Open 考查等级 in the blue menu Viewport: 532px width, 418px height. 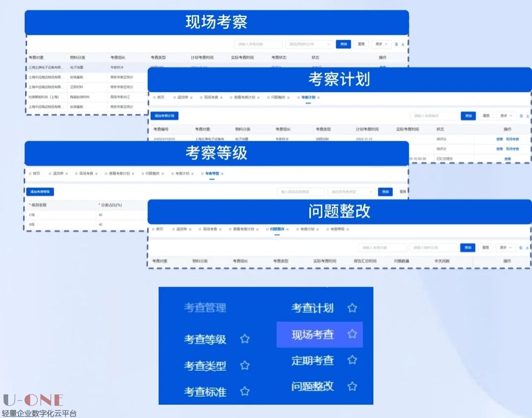pyautogui.click(x=205, y=339)
